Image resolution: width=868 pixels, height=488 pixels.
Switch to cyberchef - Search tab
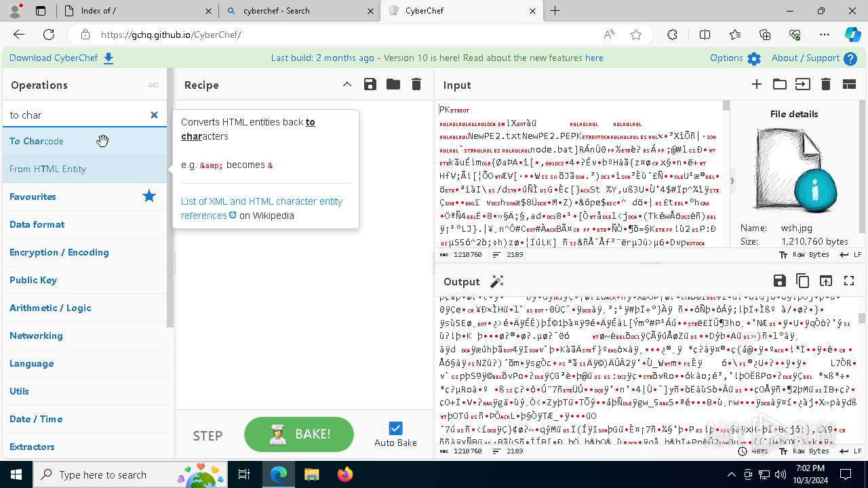(x=300, y=11)
